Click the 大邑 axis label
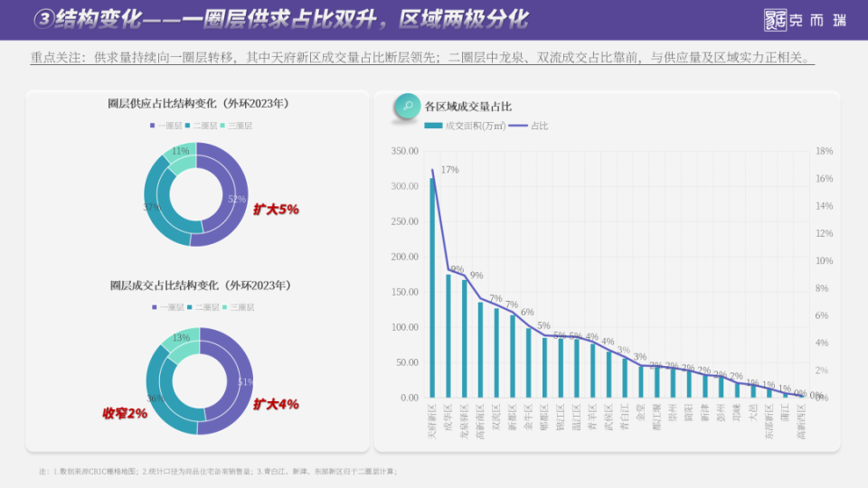This screenshot has width=868, height=488. [753, 413]
